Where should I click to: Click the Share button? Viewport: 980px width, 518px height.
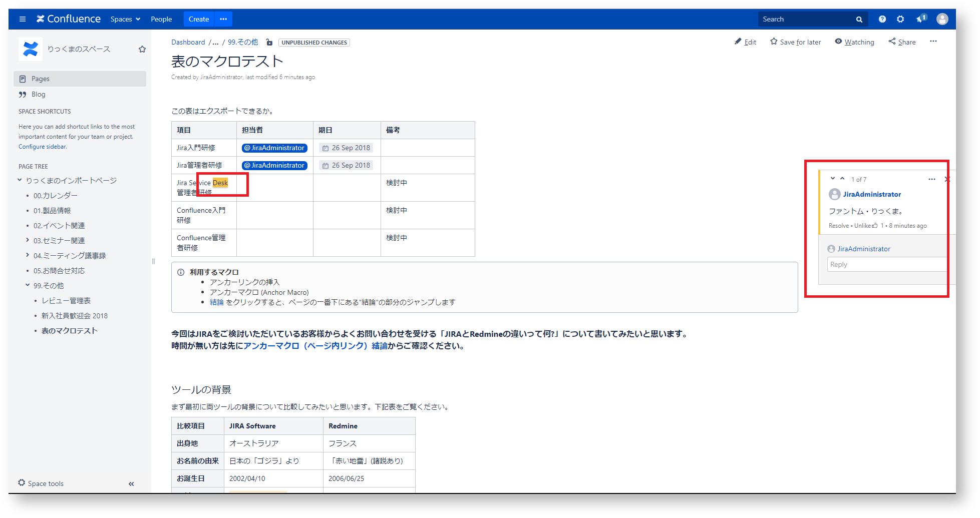tap(902, 42)
